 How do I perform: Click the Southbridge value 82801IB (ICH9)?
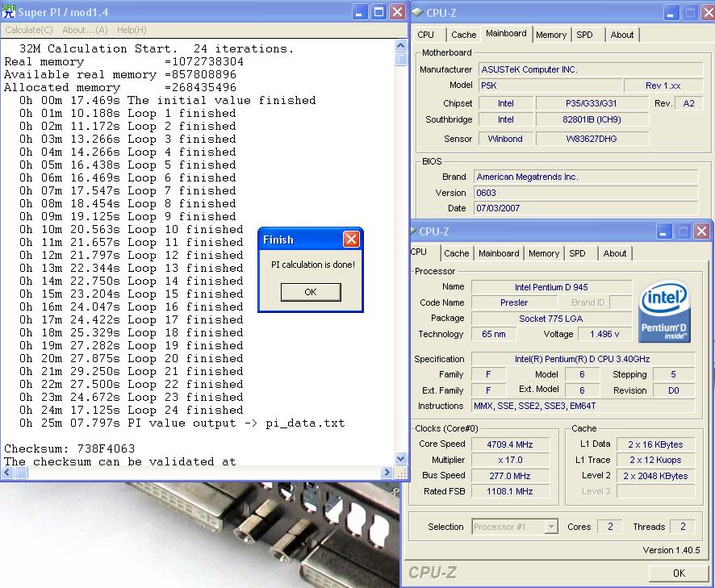(x=592, y=119)
